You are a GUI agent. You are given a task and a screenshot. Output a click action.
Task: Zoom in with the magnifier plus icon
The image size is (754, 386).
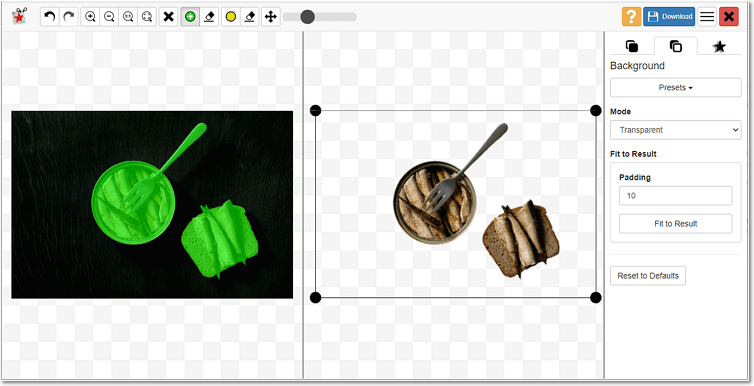[x=90, y=17]
